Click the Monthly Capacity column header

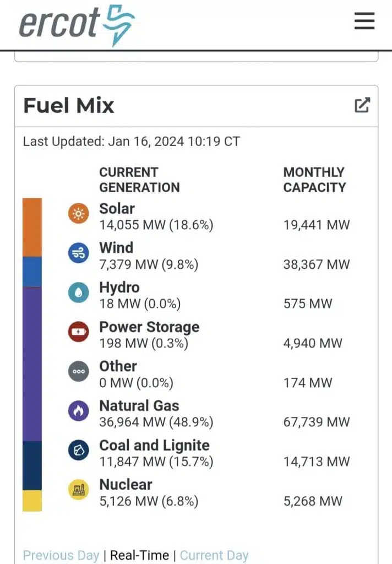tap(314, 180)
